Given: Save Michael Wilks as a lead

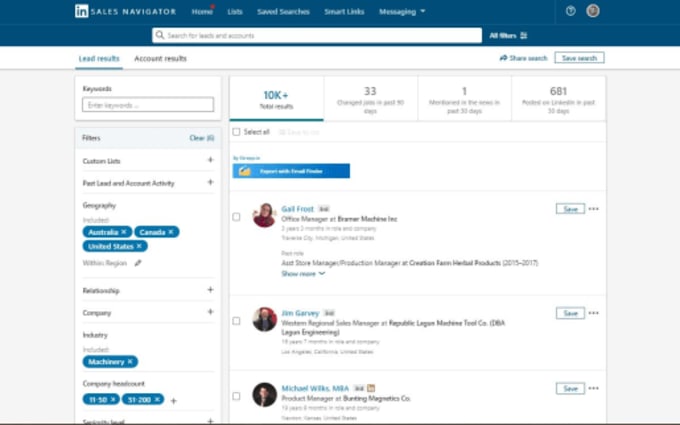Looking at the screenshot, I should point(570,389).
